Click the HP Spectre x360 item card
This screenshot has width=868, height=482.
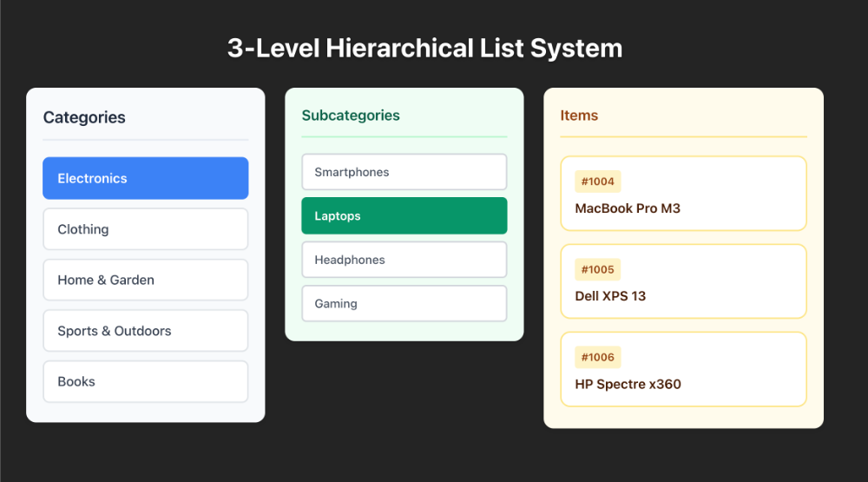click(x=684, y=370)
